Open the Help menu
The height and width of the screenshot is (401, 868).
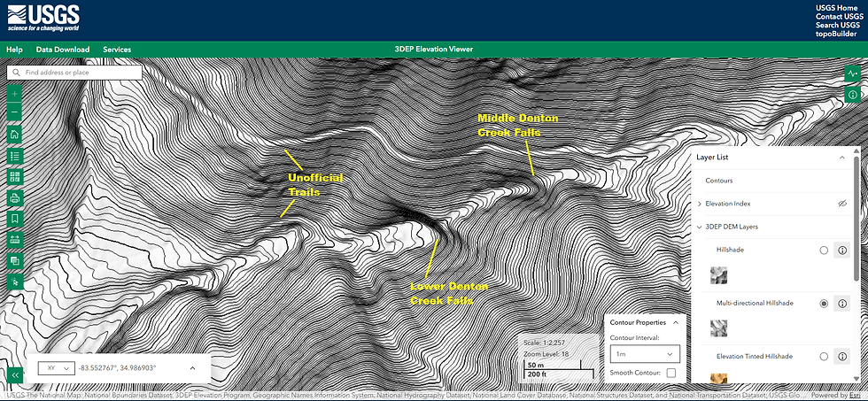pos(14,50)
